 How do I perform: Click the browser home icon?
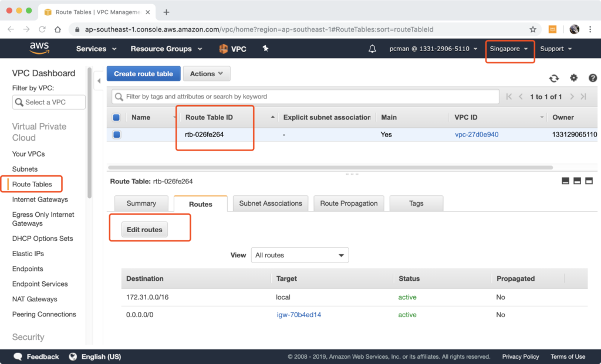pos(58,29)
